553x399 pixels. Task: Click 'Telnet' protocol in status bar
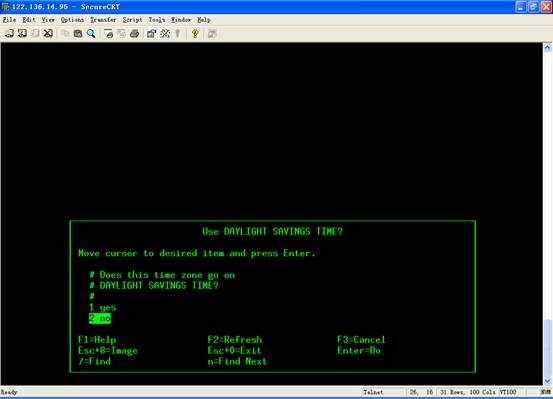(x=373, y=392)
